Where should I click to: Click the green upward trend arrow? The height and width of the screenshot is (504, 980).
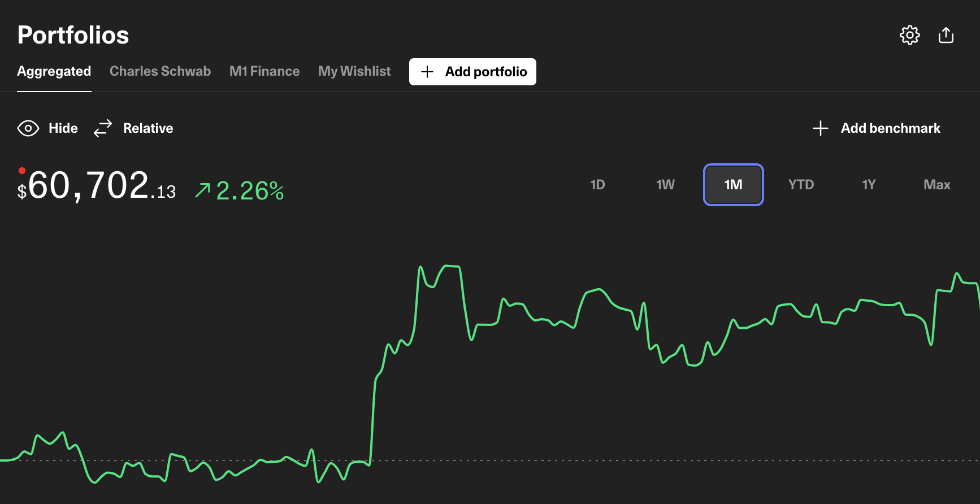pyautogui.click(x=202, y=190)
